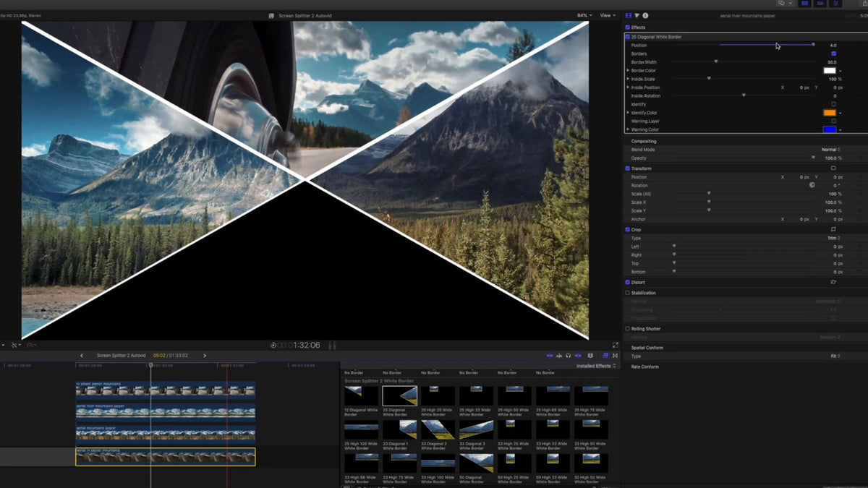868x488 pixels.
Task: Open the viewer View menu
Action: pos(606,15)
